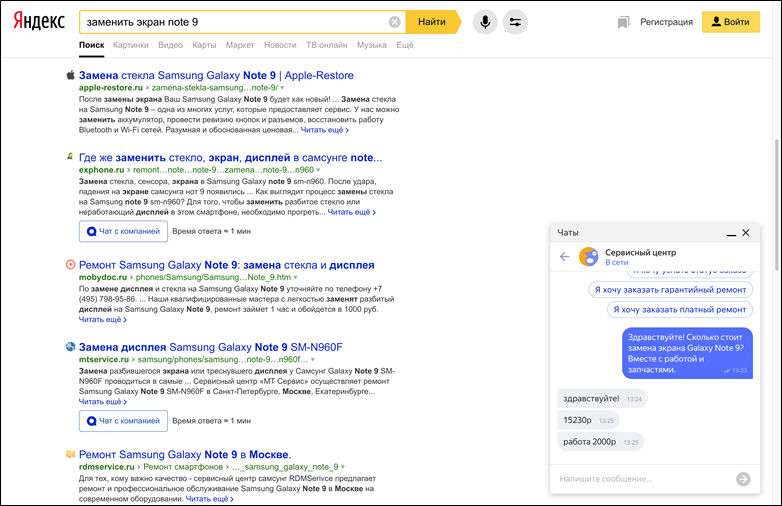The image size is (782, 506).
Task: Open the ТВ онлайн tab
Action: point(327,45)
